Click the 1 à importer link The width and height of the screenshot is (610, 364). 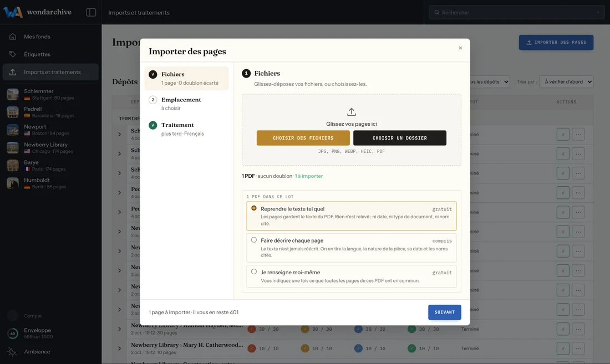point(309,176)
